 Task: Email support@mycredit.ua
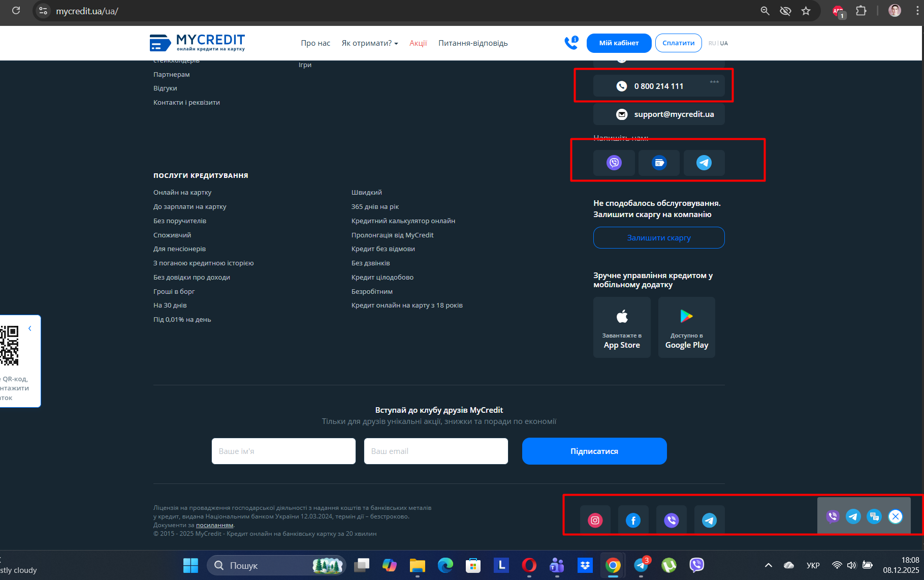659,114
